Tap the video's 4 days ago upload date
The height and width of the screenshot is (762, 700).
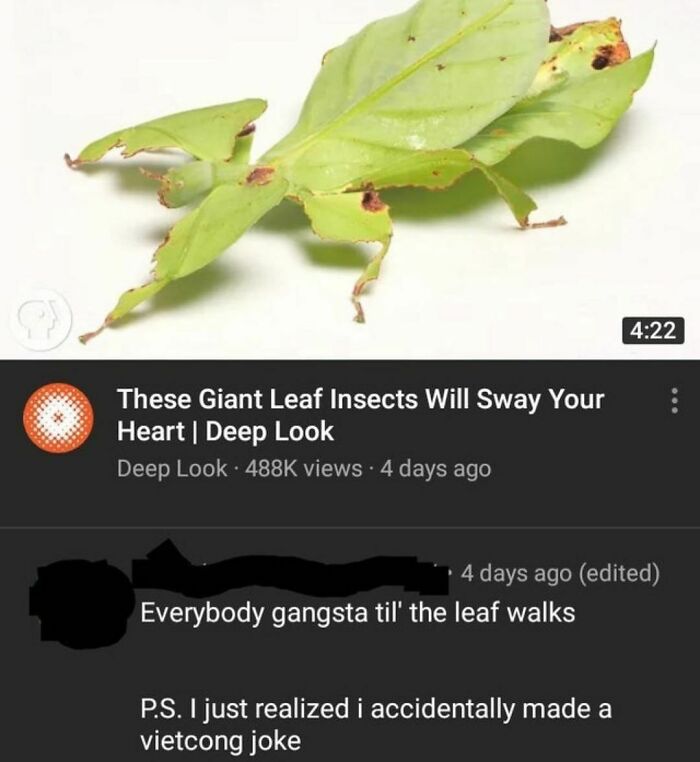436,468
